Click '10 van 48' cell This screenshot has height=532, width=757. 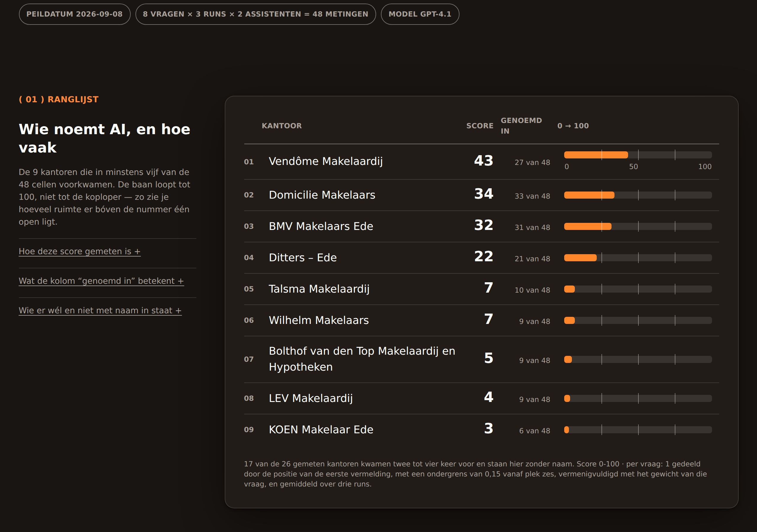pyautogui.click(x=532, y=290)
